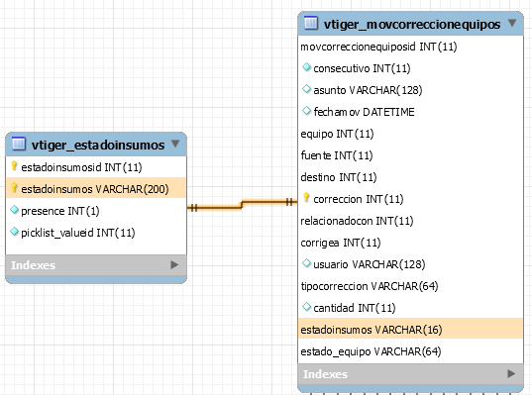Viewport: 532px width, 395px height.
Task: Select the estado_equipo VARCHAR(64) column
Action: point(410,351)
